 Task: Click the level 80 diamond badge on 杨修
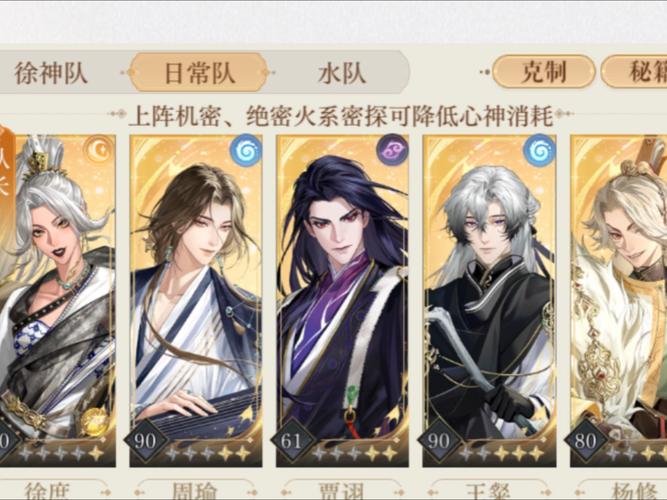[x=586, y=441]
